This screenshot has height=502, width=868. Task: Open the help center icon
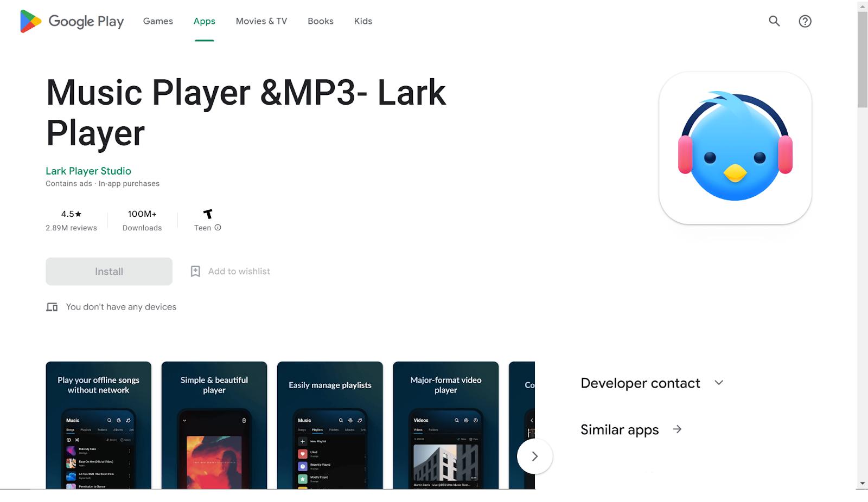(x=805, y=21)
